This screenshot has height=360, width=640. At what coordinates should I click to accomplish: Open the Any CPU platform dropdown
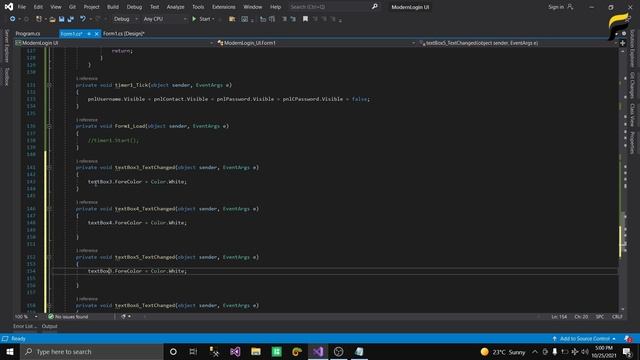[164, 19]
